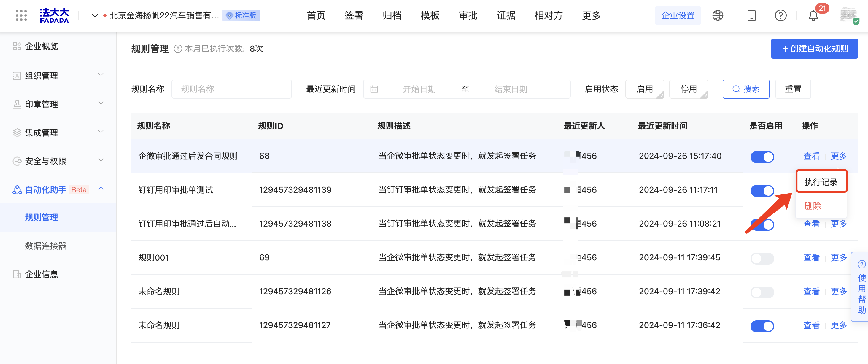Image resolution: width=868 pixels, height=364 pixels.
Task: Click the user avatar in top bar
Action: coord(849,15)
